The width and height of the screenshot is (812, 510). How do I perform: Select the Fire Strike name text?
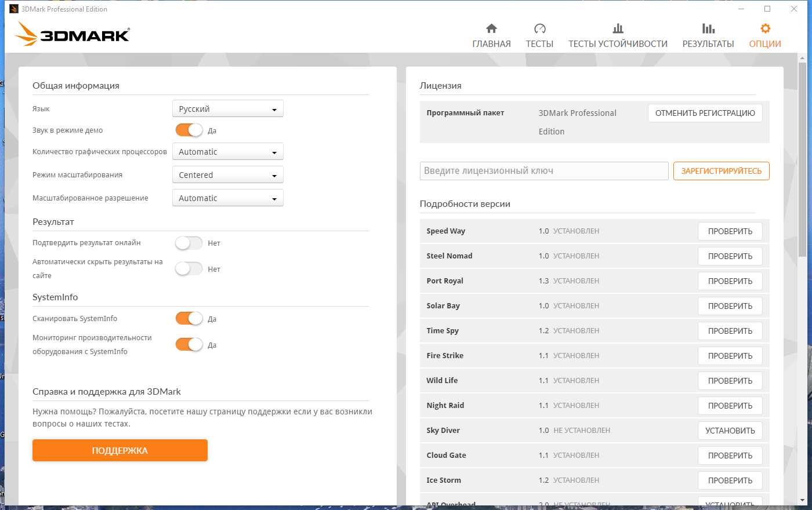click(445, 355)
